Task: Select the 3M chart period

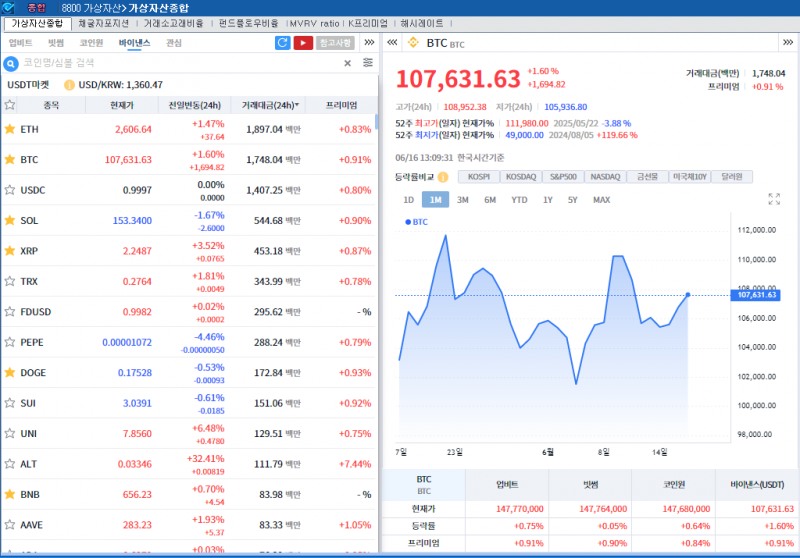Action: (x=463, y=199)
